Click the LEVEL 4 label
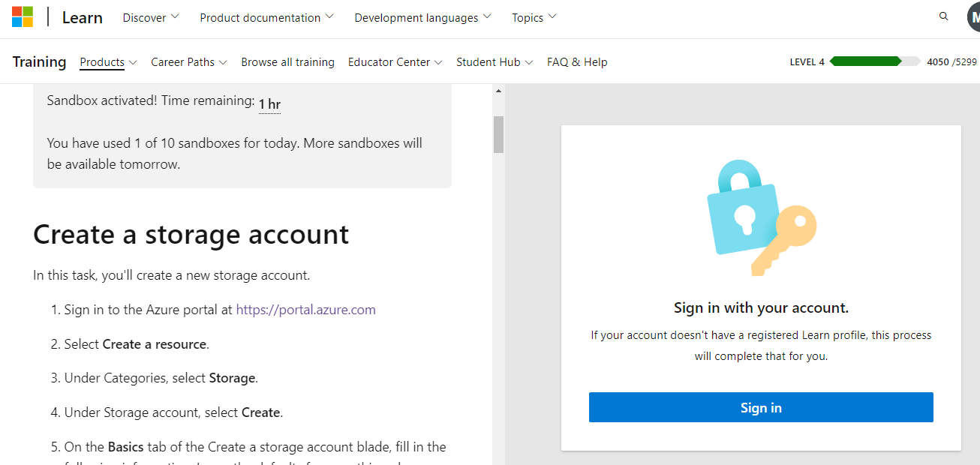The height and width of the screenshot is (465, 980). click(x=807, y=62)
